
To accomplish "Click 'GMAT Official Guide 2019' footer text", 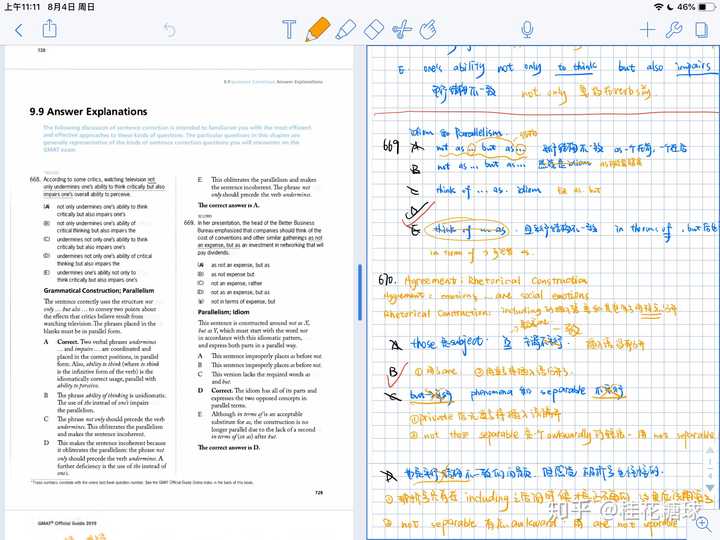I will pyautogui.click(x=67, y=523).
